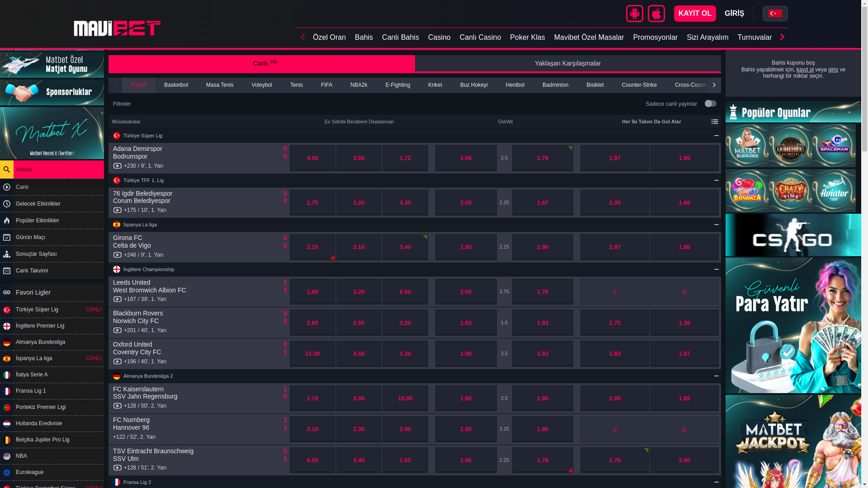Open the Apple iOS app download icon
Screen dimensions: 868x488
(x=656, y=14)
